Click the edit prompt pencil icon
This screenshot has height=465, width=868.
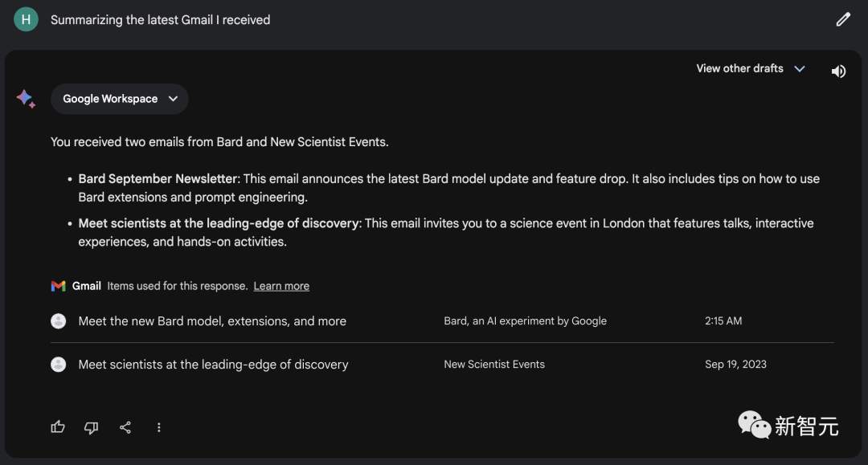[x=842, y=19]
